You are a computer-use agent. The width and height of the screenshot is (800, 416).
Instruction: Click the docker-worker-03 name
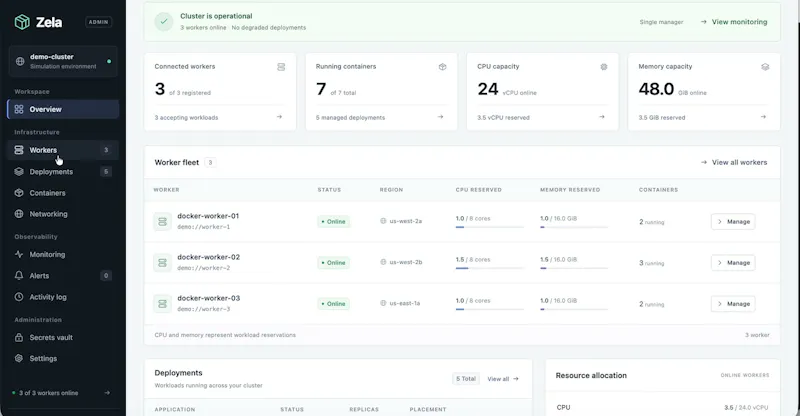pos(209,298)
